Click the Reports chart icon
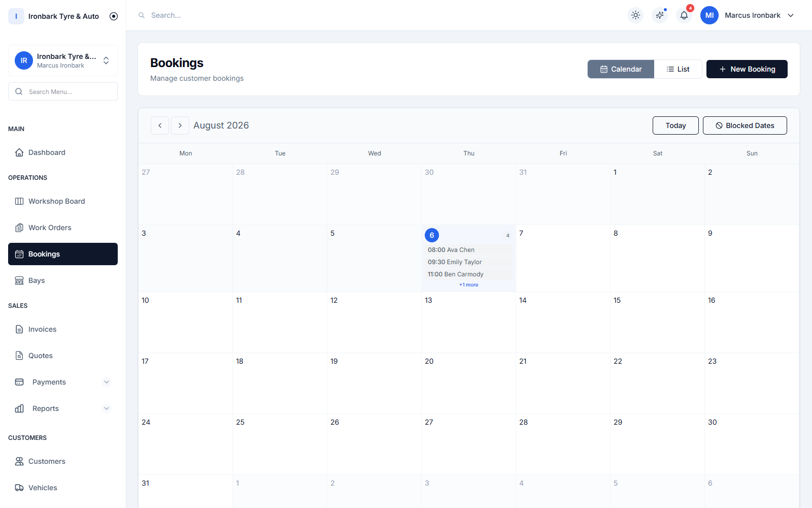This screenshot has width=812, height=508. [x=19, y=408]
